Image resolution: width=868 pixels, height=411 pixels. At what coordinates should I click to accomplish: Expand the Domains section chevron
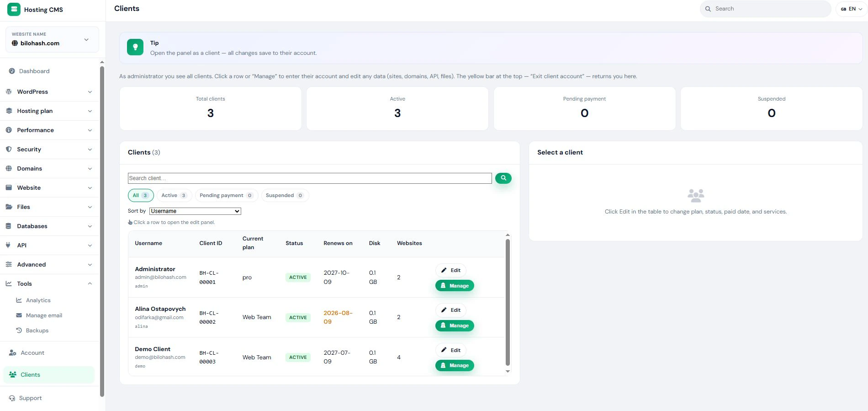(x=90, y=169)
